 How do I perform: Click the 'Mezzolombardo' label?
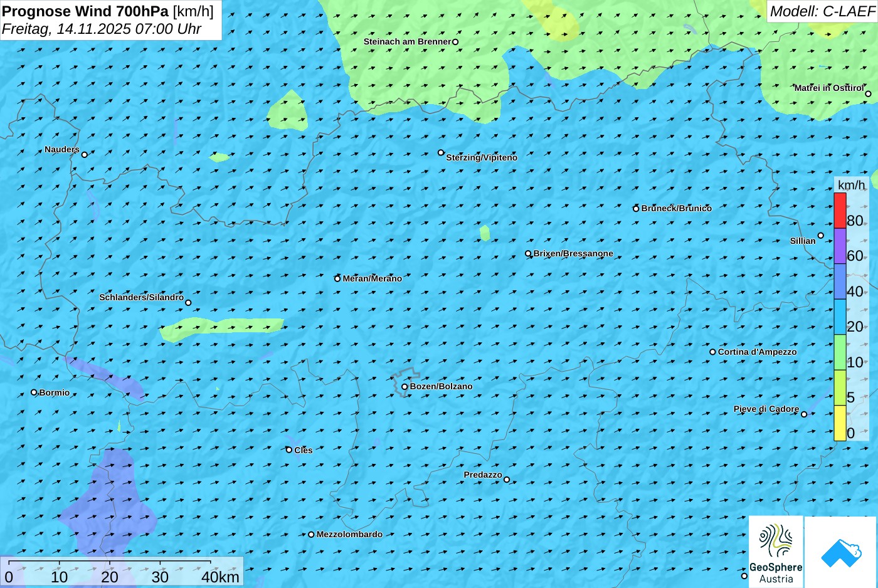349,534
